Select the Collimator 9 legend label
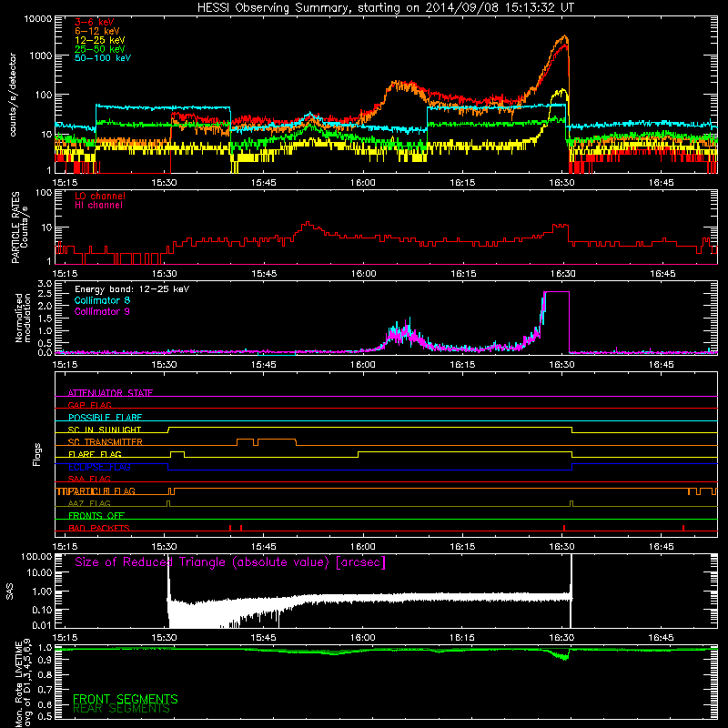 coord(102,311)
